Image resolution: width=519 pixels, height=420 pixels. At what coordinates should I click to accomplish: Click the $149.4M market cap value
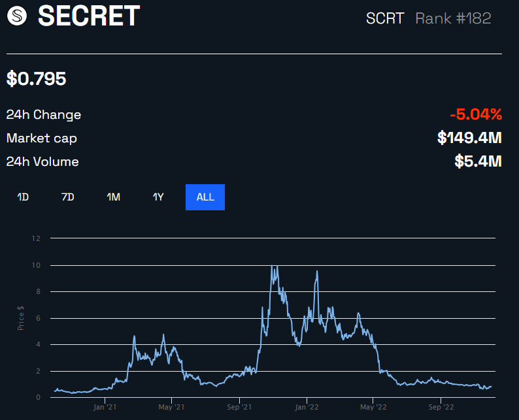tap(469, 138)
